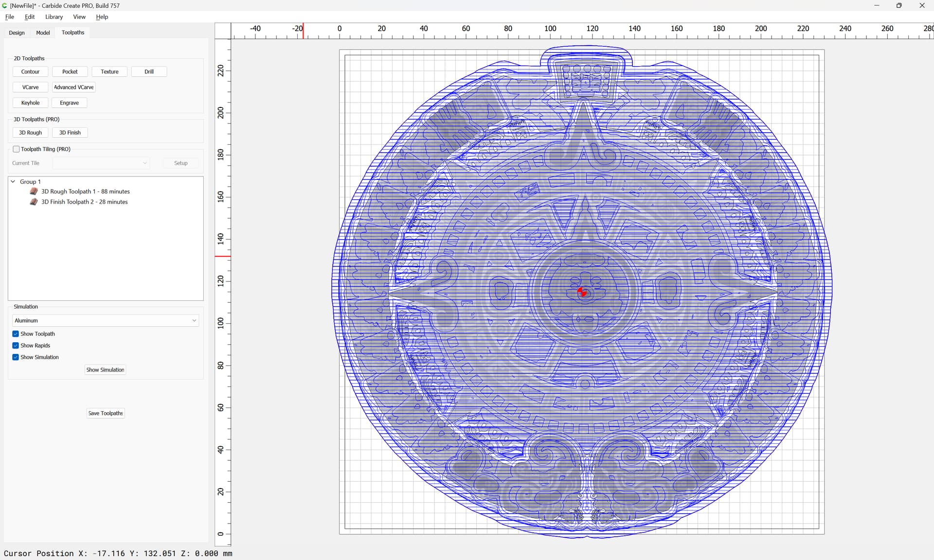This screenshot has width=934, height=560.
Task: Collapse the Group 1 tree node
Action: 13,181
